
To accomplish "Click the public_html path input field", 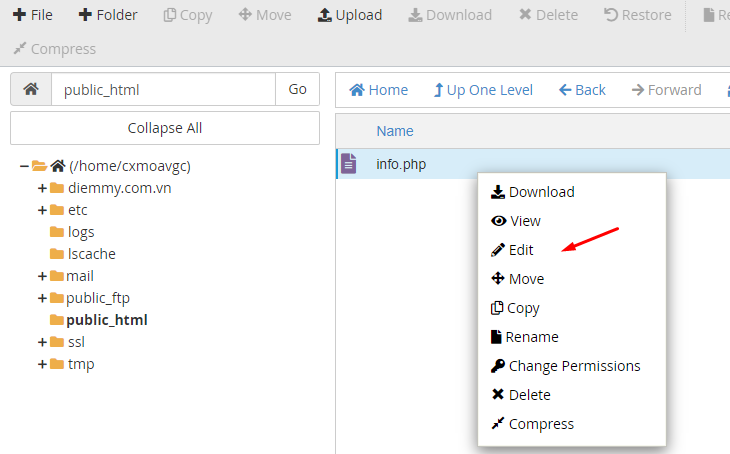I will (163, 89).
